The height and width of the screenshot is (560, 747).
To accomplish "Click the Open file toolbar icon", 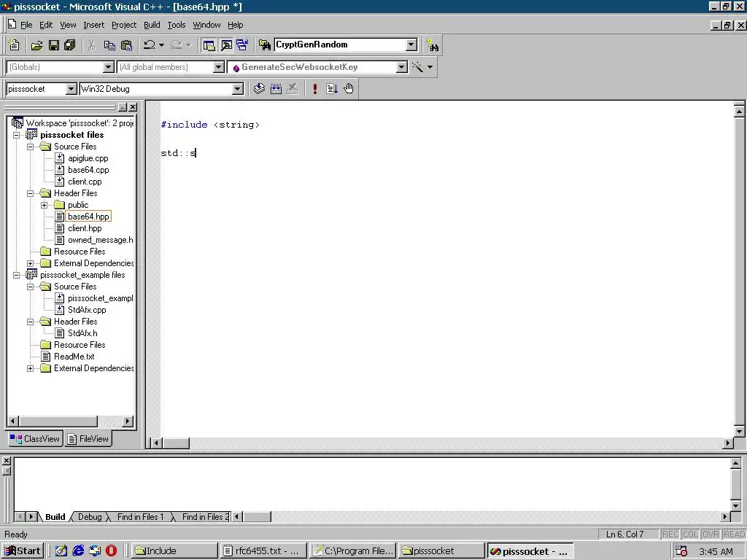I will pos(36,45).
